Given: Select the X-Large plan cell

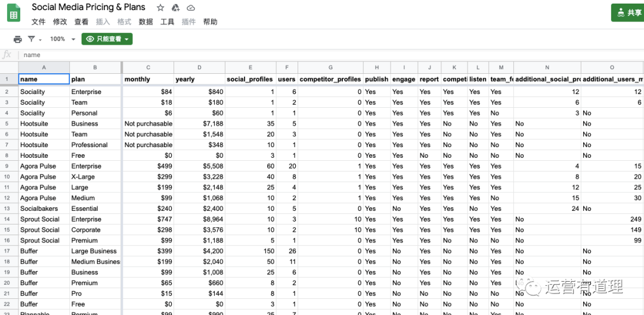Looking at the screenshot, I should [x=95, y=177].
